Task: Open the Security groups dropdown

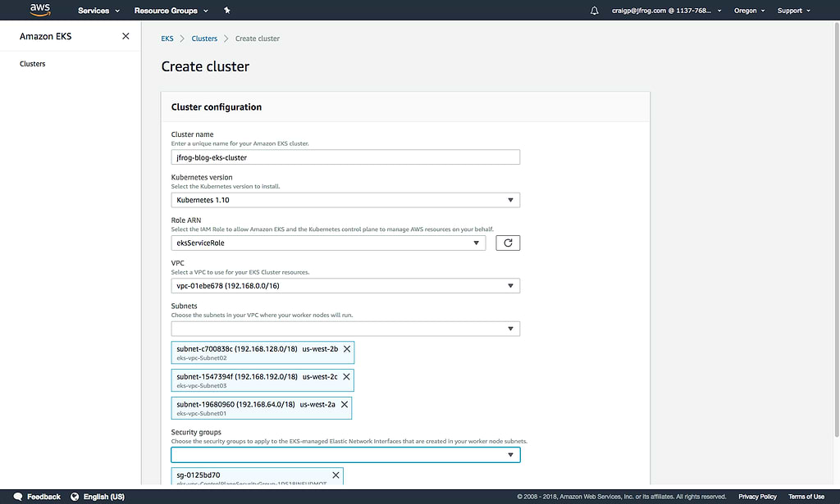Action: click(345, 455)
